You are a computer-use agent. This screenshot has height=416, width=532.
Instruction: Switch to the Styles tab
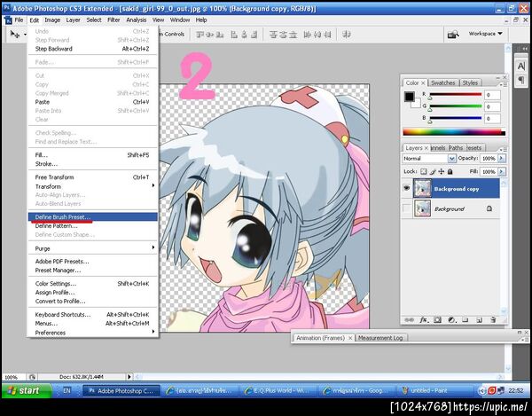pos(470,82)
